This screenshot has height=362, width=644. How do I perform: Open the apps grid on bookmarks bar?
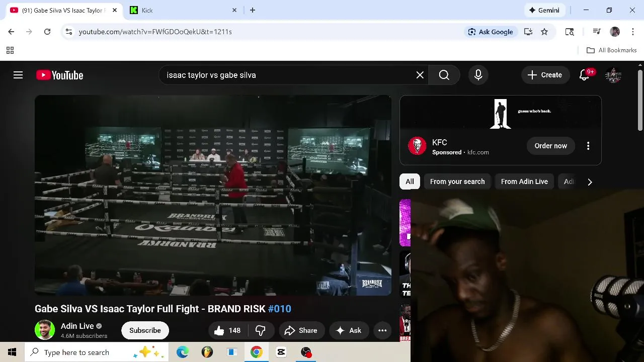pos(10,50)
